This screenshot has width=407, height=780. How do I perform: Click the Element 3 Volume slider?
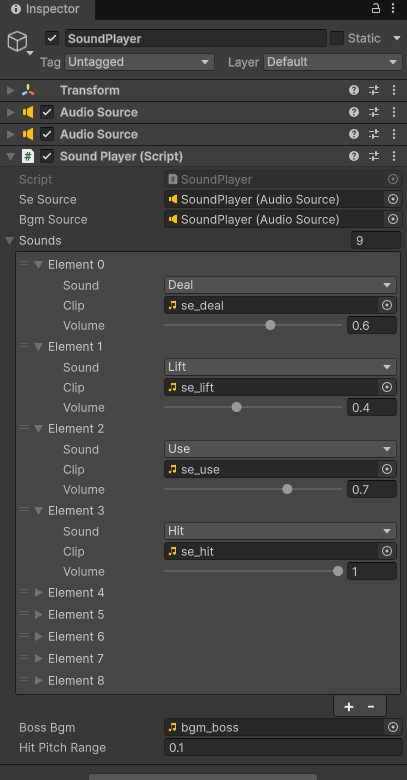coord(253,571)
